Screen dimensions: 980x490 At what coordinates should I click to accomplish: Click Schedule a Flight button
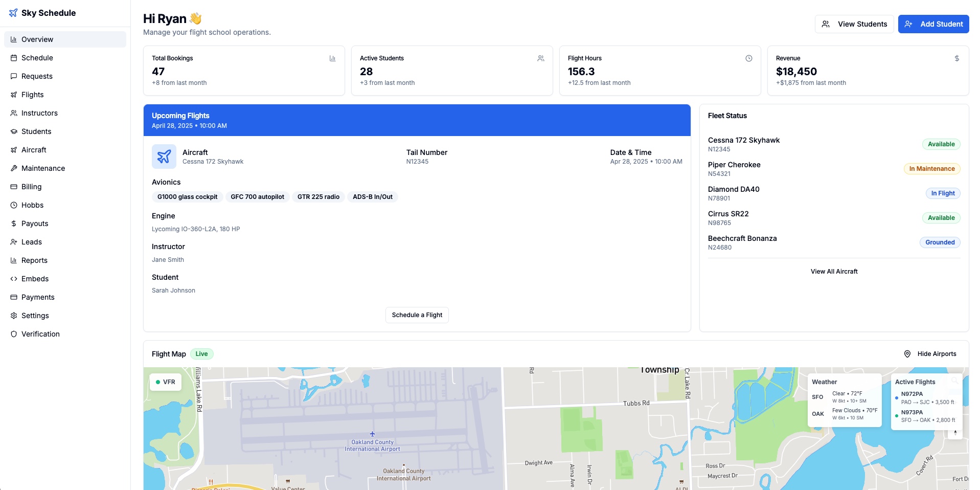pos(417,315)
